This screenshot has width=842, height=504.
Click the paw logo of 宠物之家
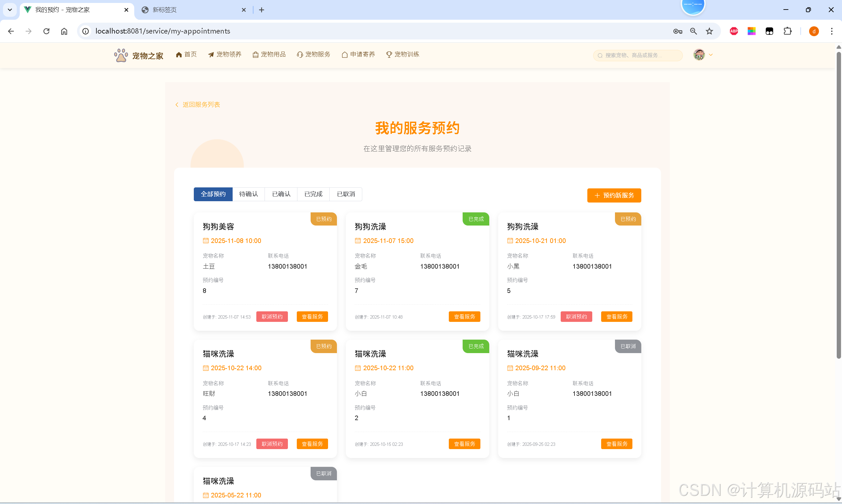pos(121,55)
